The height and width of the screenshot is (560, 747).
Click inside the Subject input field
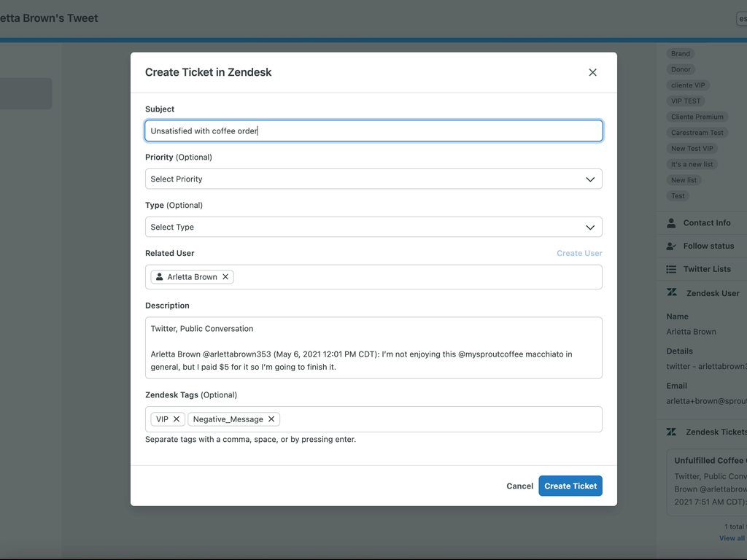[x=373, y=131]
